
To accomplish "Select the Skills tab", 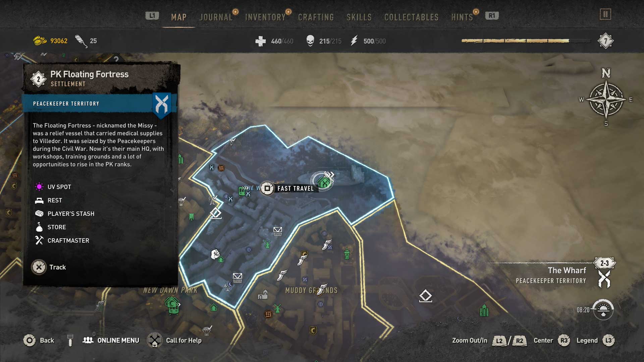I will (x=359, y=17).
